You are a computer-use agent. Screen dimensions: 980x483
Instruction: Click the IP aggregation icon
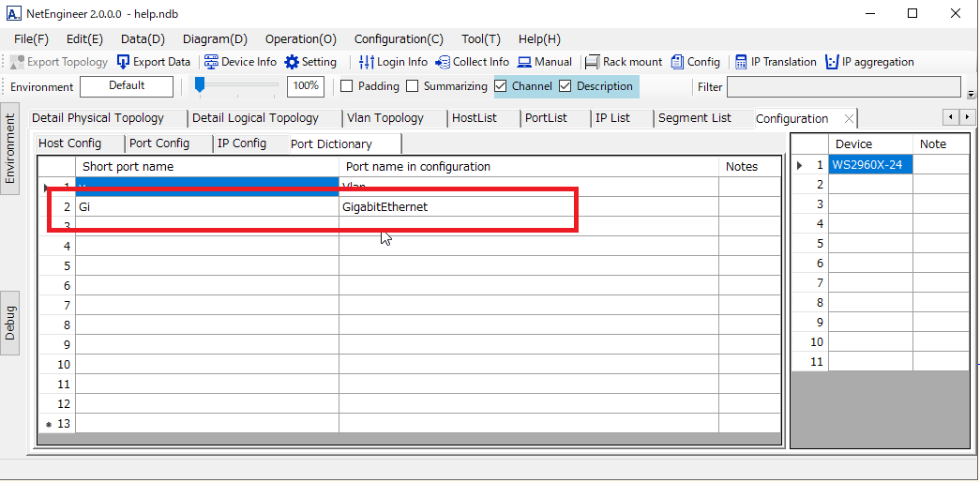(x=832, y=62)
